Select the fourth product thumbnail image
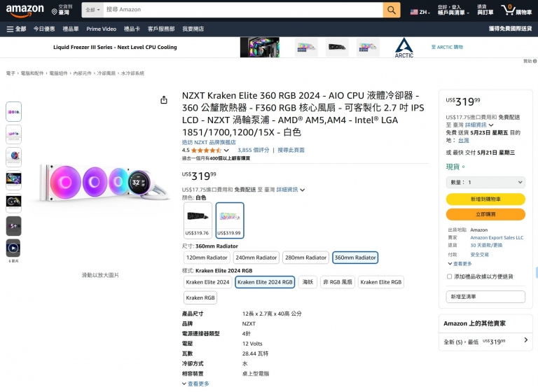This screenshot has width=538, height=392. tap(14, 180)
